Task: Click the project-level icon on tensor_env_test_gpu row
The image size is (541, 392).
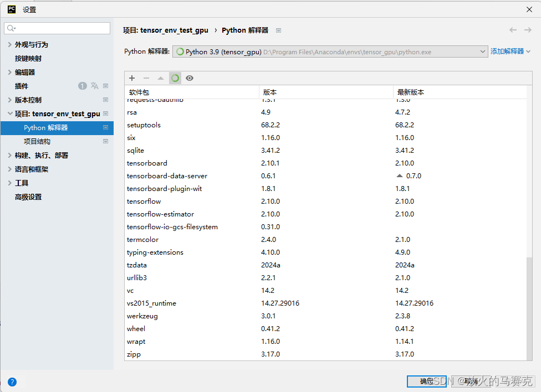Action: 105,114
